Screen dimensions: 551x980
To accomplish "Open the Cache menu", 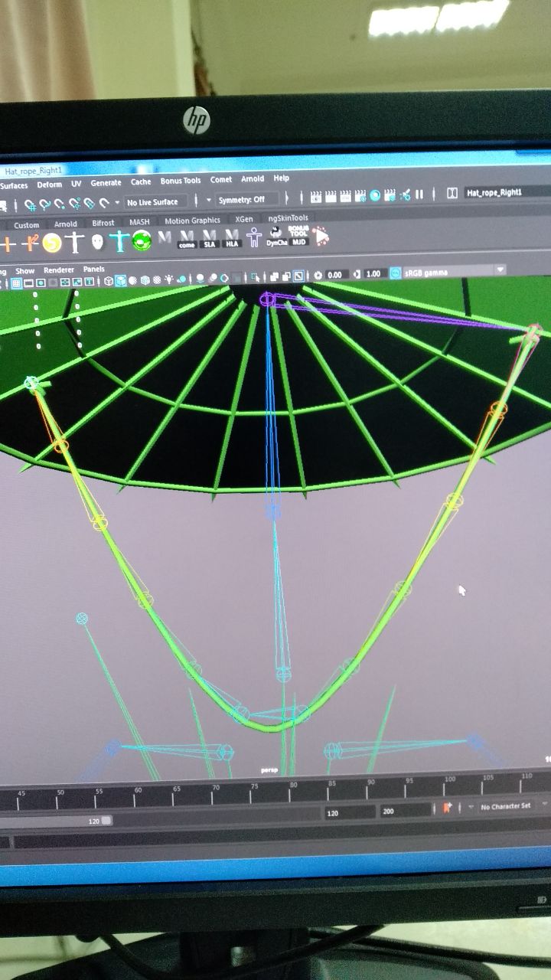I will pyautogui.click(x=141, y=182).
